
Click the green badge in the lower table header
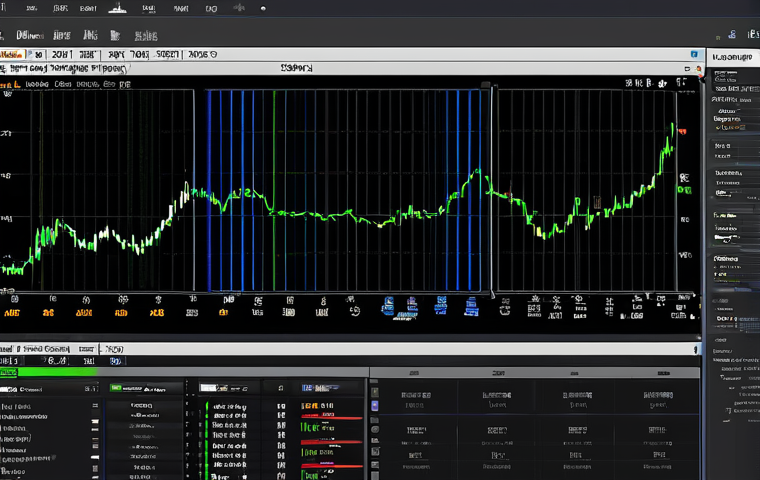116,388
